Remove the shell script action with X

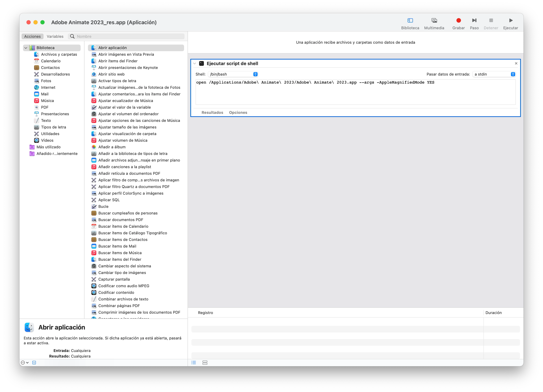coord(516,63)
